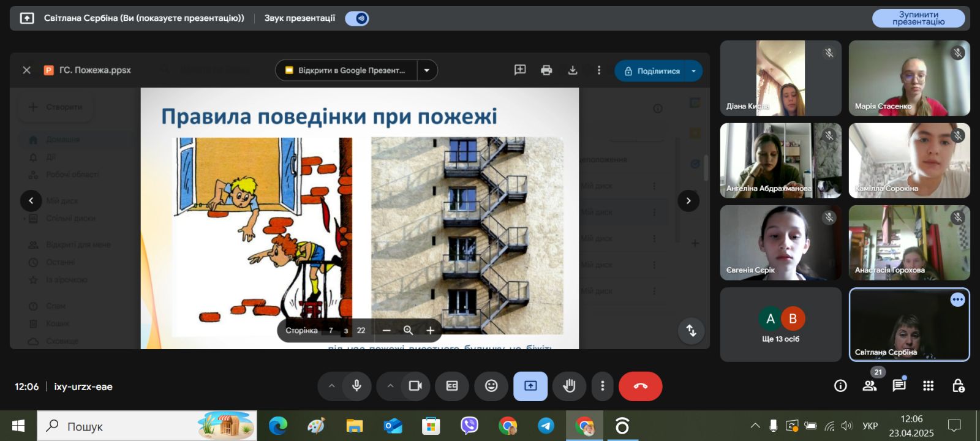This screenshot has height=441, width=980.
Task: Open meeting details info icon
Action: click(x=840, y=385)
